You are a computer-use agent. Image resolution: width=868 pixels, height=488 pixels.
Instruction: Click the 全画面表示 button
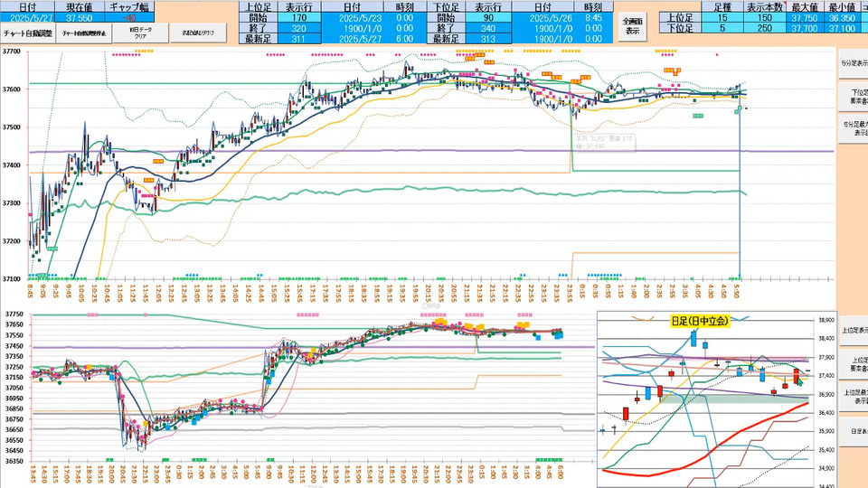pyautogui.click(x=632, y=26)
